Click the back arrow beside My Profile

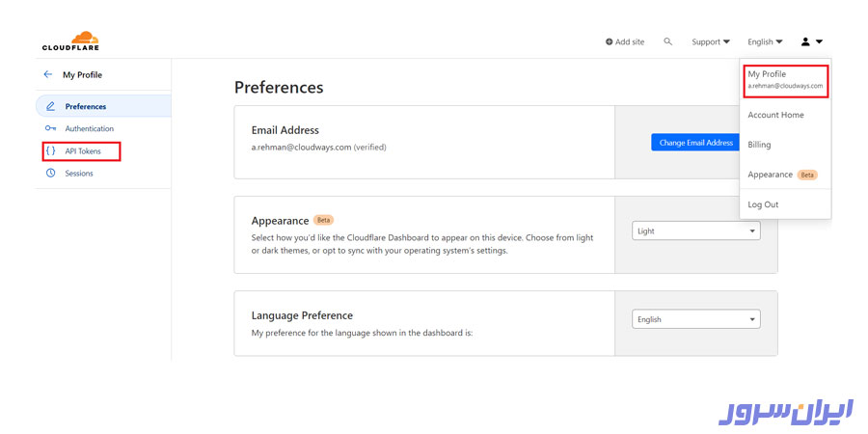(48, 74)
